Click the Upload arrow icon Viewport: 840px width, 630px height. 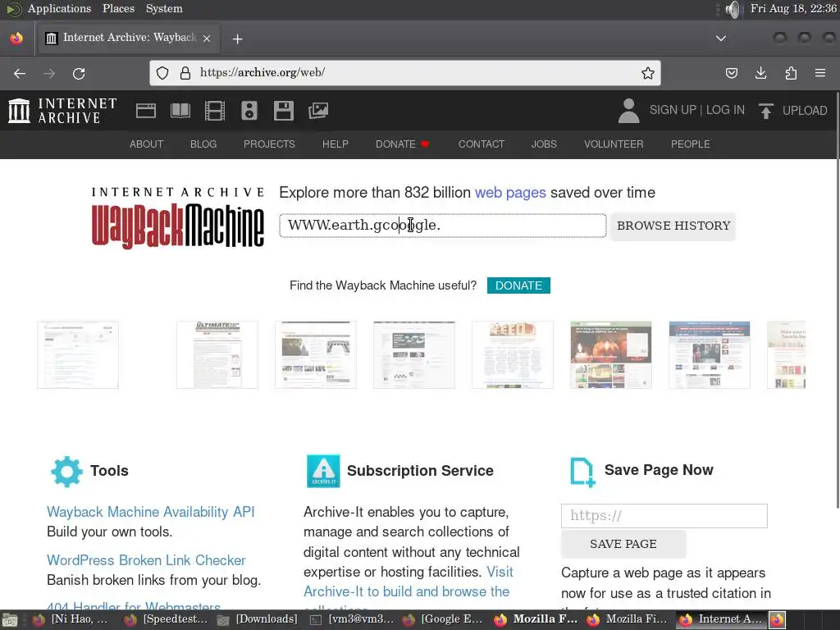[x=766, y=111]
